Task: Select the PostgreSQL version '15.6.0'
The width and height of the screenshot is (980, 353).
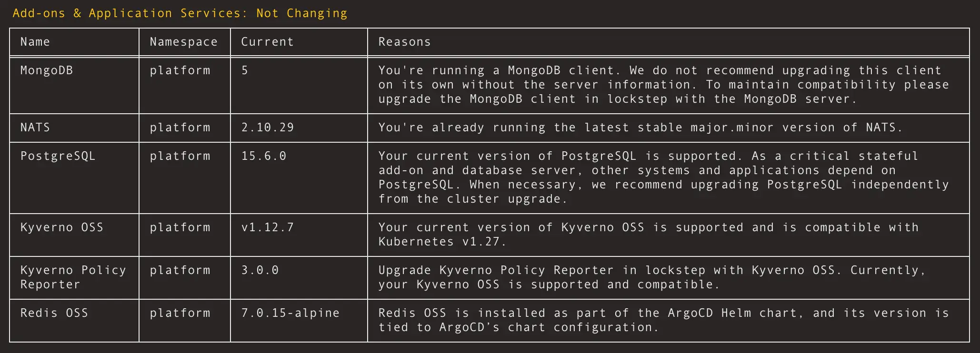Action: (x=264, y=156)
